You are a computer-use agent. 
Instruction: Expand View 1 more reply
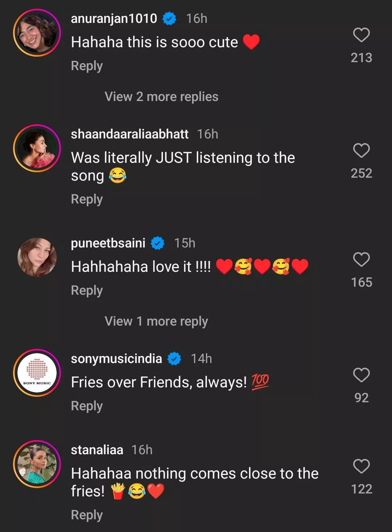pyautogui.click(x=156, y=321)
